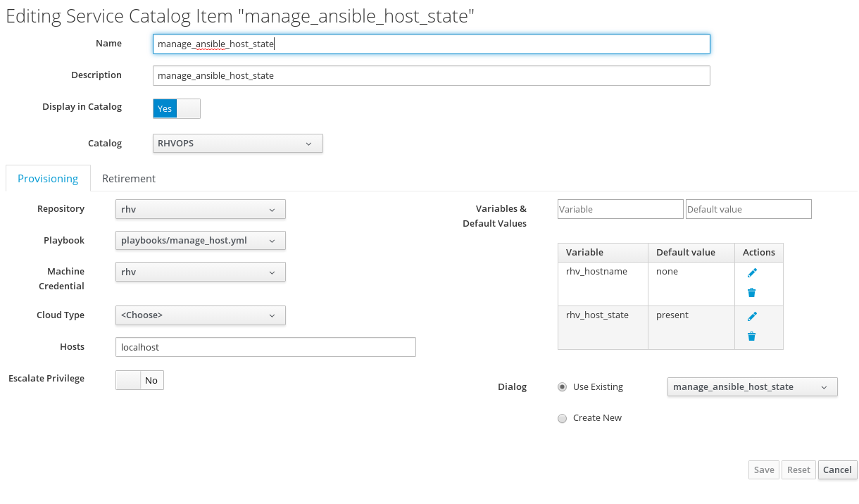Click the Actions column header
859x504 pixels.
coord(758,253)
